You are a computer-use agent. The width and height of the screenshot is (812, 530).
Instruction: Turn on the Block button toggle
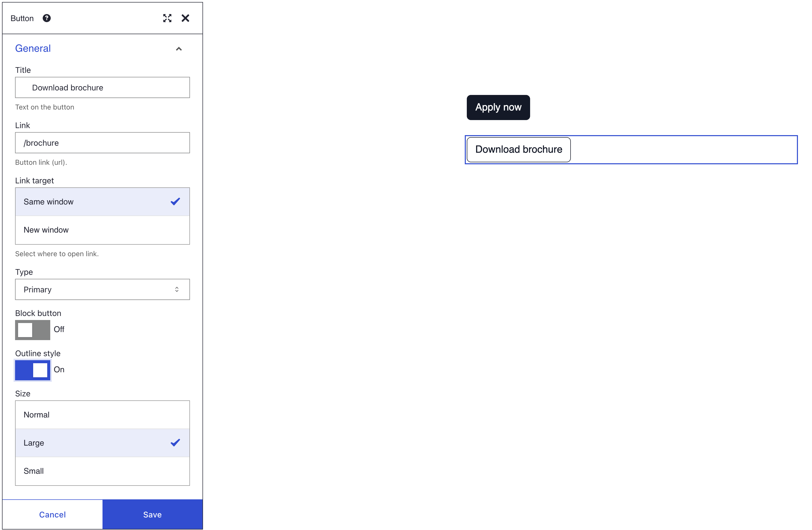click(32, 330)
